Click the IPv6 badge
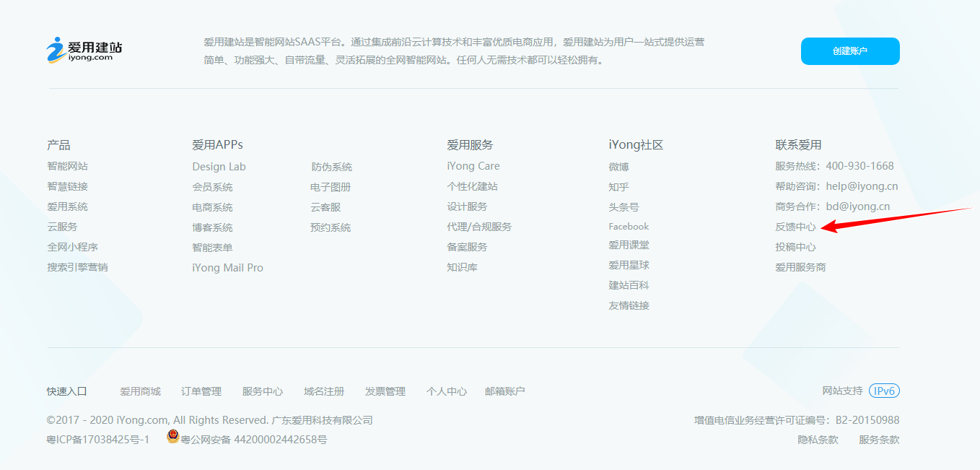This screenshot has height=470, width=980. (x=884, y=391)
